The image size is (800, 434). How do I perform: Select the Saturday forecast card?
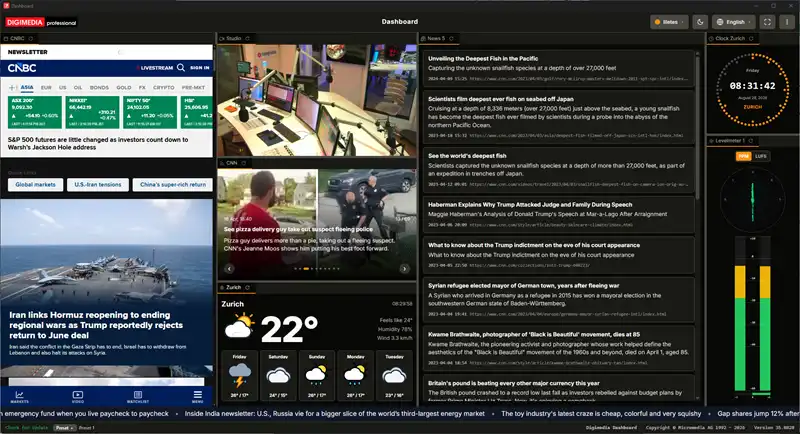[278, 375]
